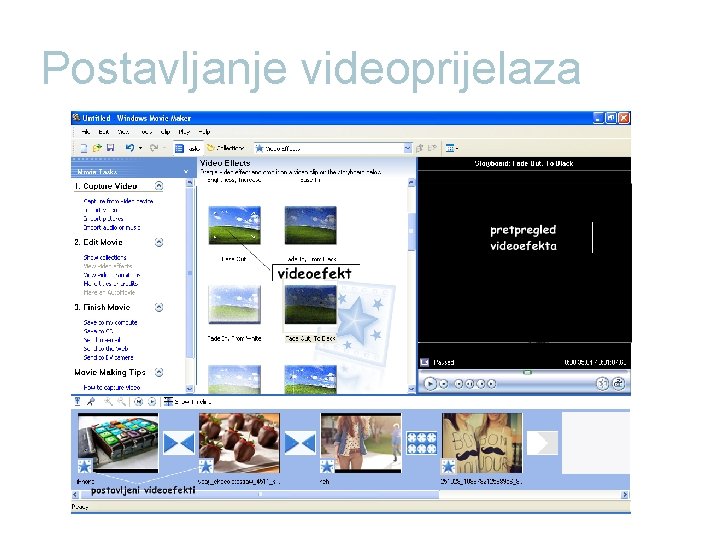Click How to capture video link

[112, 388]
